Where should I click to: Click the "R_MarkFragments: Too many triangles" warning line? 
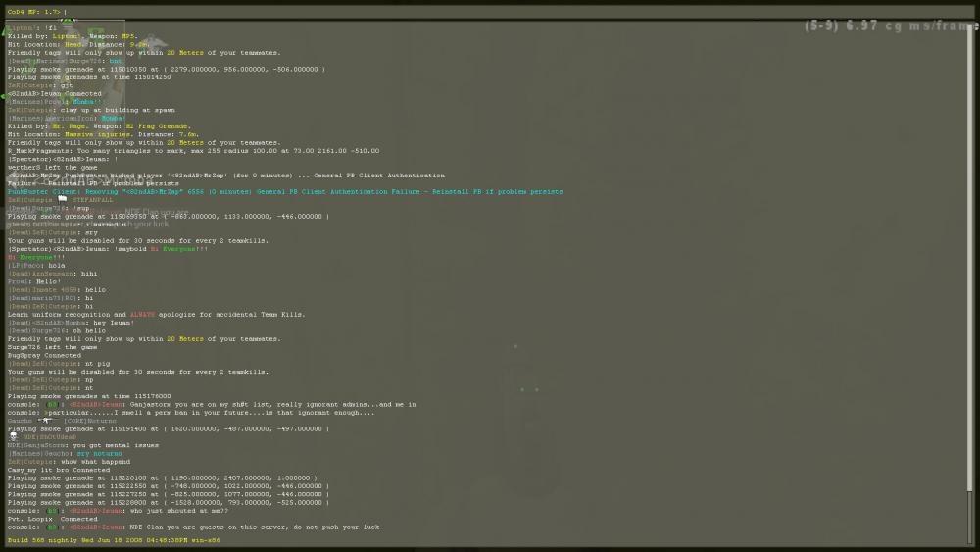(x=193, y=151)
